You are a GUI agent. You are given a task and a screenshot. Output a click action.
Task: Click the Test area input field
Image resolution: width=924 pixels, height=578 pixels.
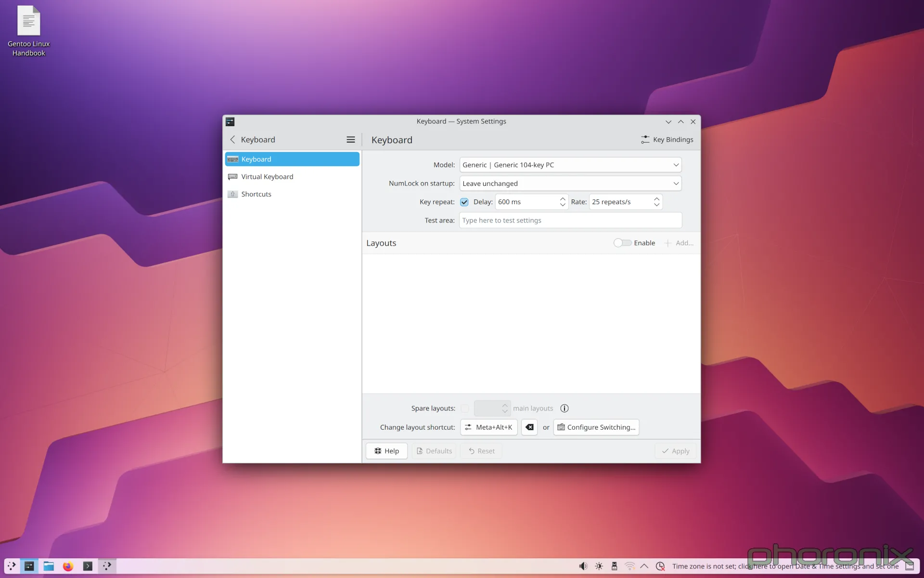[x=570, y=220]
